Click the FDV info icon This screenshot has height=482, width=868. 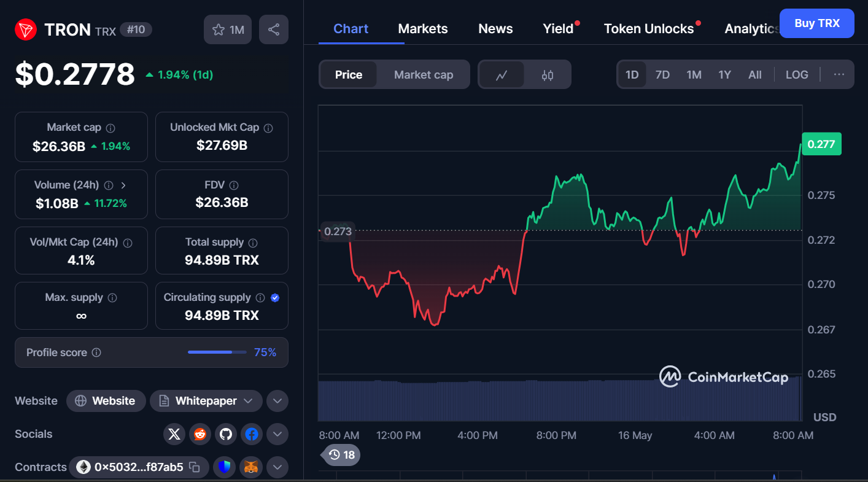[x=234, y=185]
